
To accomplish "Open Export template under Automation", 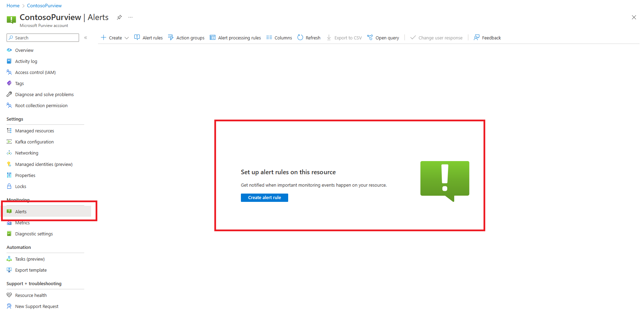I will pyautogui.click(x=31, y=270).
